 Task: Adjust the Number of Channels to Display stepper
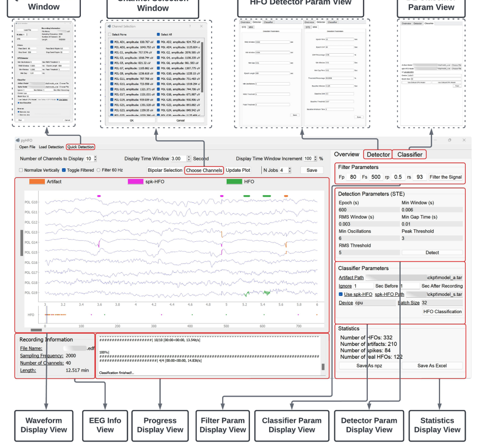tap(95, 158)
